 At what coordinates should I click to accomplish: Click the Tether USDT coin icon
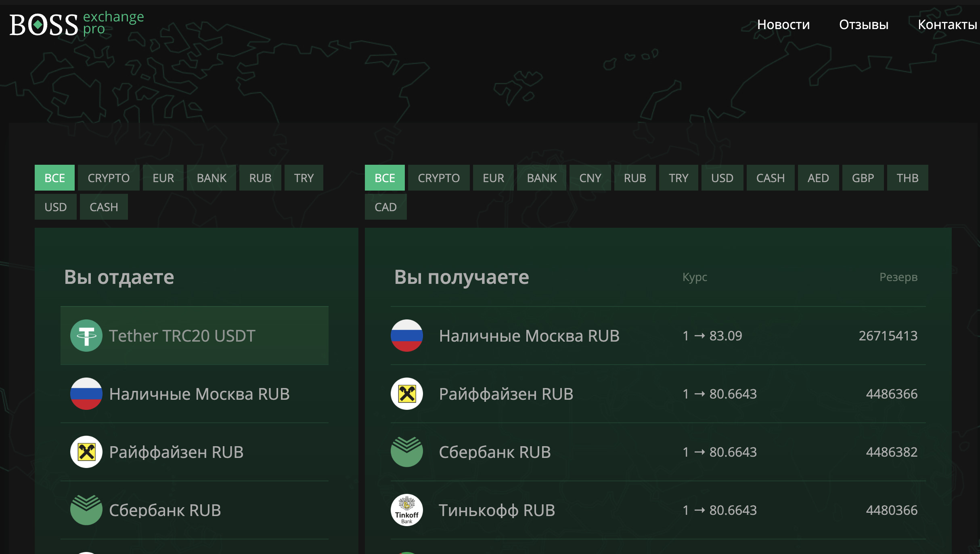86,336
